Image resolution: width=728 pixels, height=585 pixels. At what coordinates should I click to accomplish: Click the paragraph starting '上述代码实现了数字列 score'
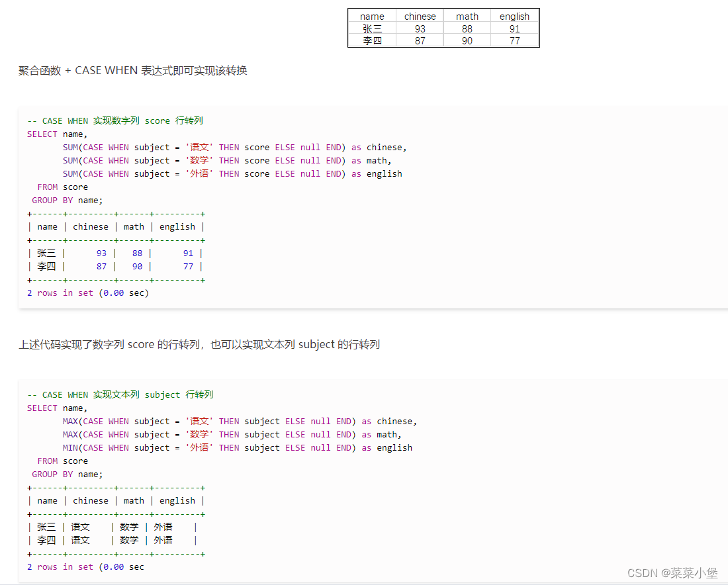(199, 345)
